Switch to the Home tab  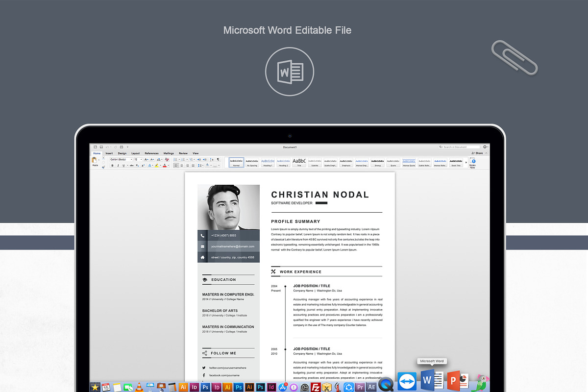point(97,153)
